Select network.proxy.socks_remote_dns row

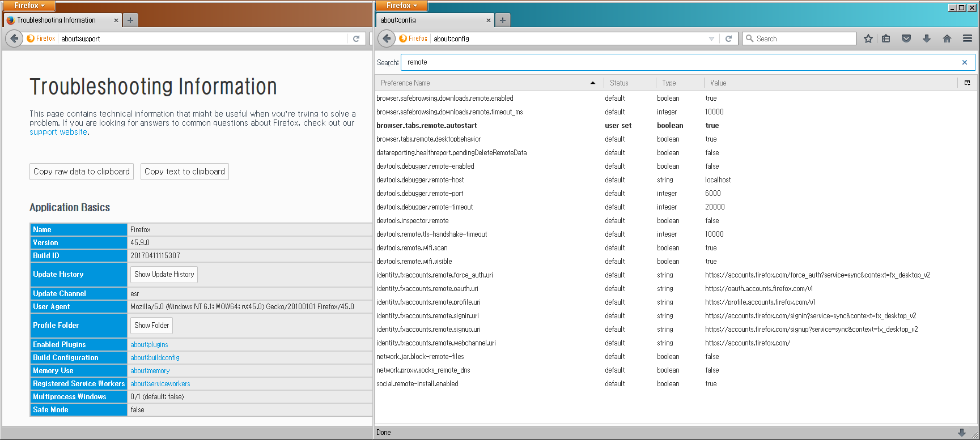(x=677, y=370)
